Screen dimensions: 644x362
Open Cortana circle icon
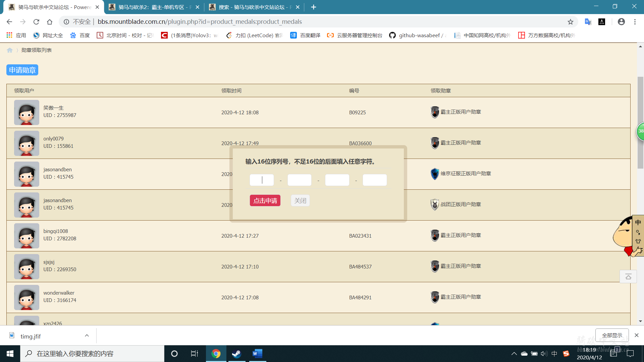click(174, 354)
